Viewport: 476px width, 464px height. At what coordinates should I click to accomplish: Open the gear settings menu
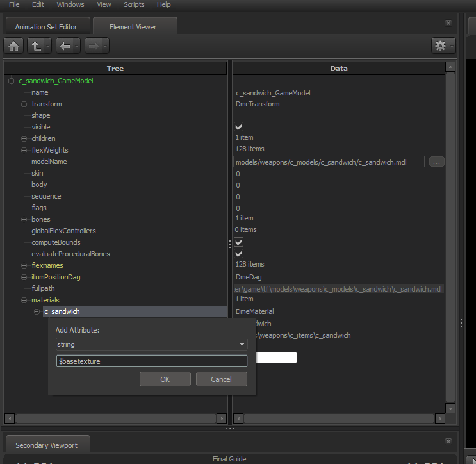pyautogui.click(x=443, y=46)
